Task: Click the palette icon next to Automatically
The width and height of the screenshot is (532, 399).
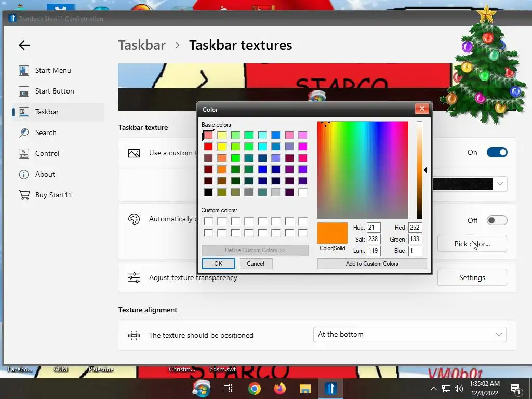Action: [x=134, y=219]
